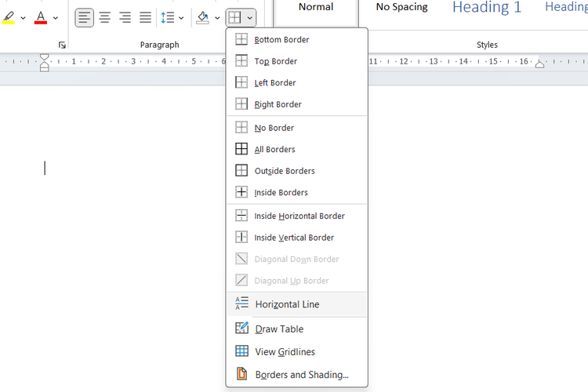The height and width of the screenshot is (392, 588).
Task: Toggle align left paragraph alignment
Action: coord(85,17)
